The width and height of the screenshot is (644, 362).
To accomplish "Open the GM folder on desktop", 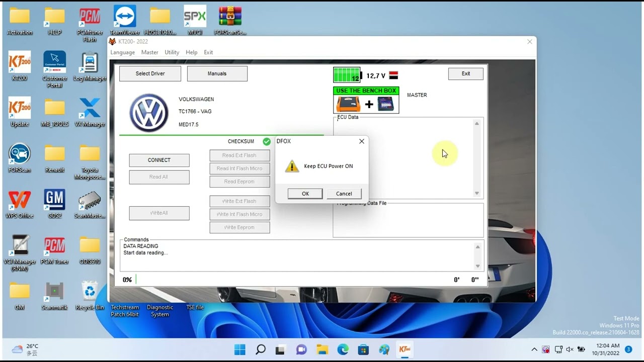I will 20,296.
